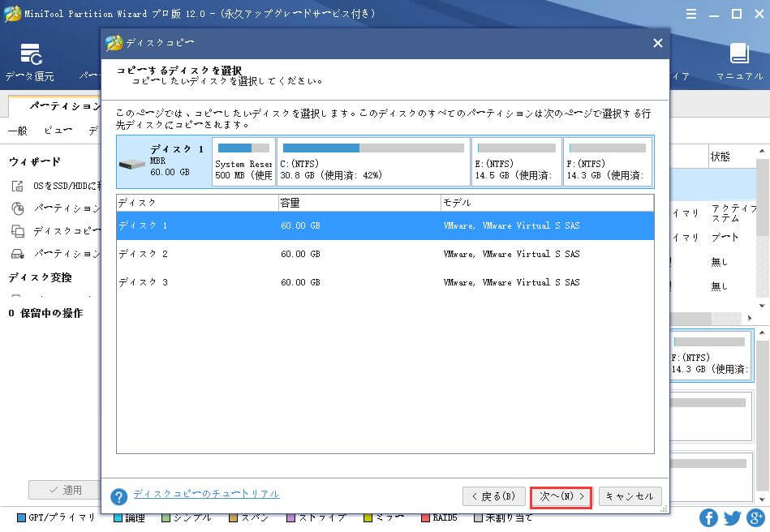Screen dimensions: 770x532
Task: Click the Disk Copy wizard icon in sidebar
Action: pyautogui.click(x=17, y=231)
